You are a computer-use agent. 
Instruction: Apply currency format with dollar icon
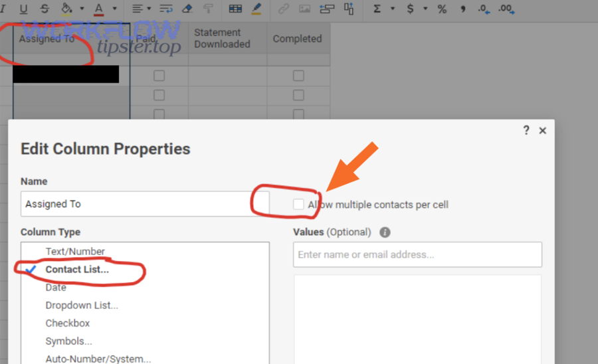[411, 9]
